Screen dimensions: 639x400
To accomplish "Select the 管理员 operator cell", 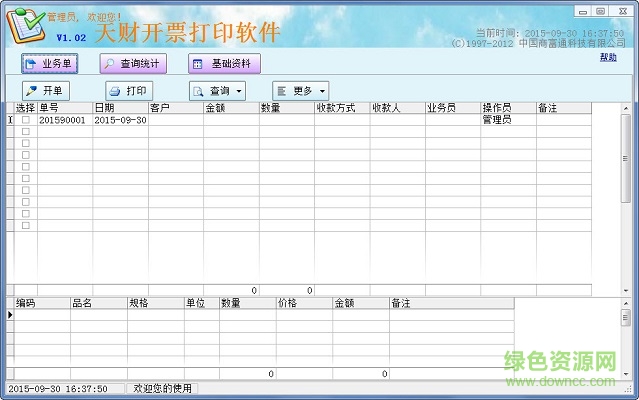I will [x=508, y=120].
